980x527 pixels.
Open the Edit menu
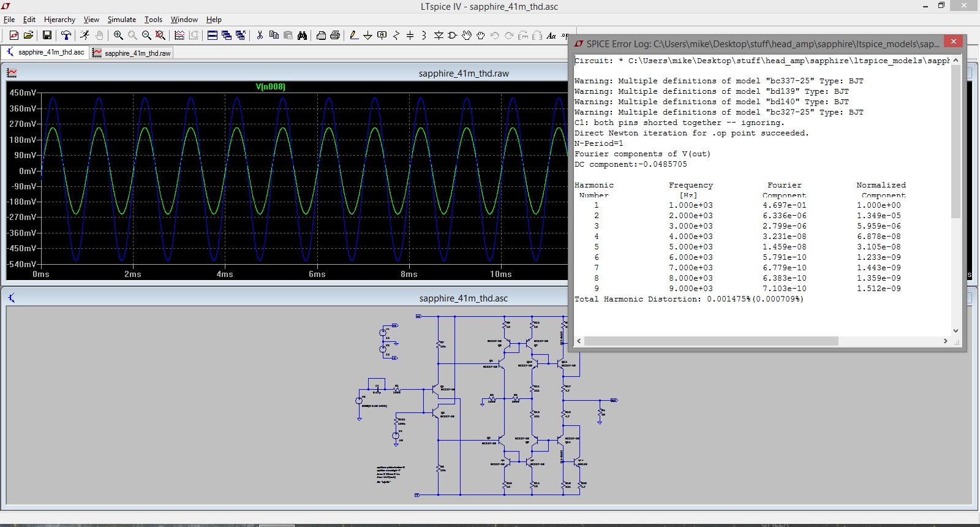29,20
